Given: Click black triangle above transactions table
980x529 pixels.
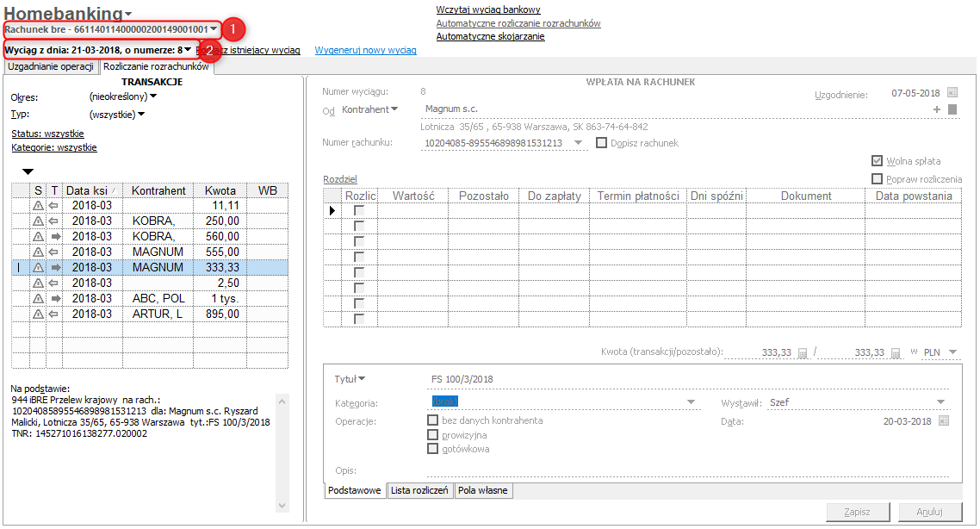Looking at the screenshot, I should tap(28, 171).
